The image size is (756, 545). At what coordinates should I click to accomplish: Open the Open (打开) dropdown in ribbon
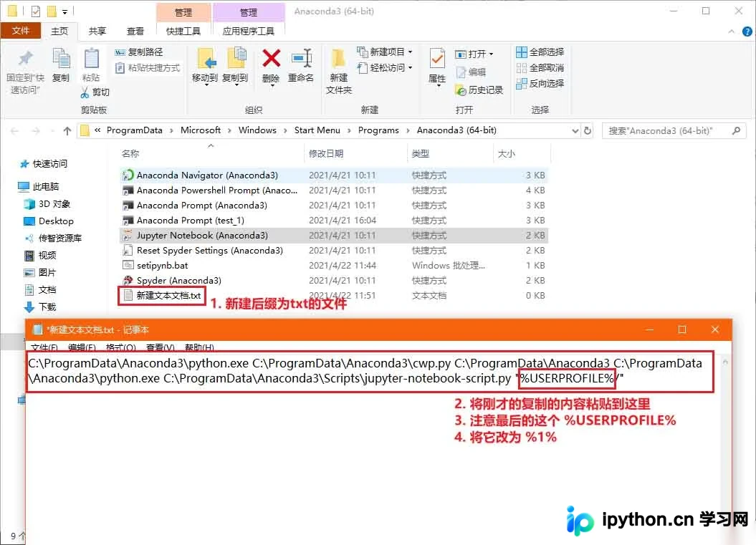click(474, 54)
